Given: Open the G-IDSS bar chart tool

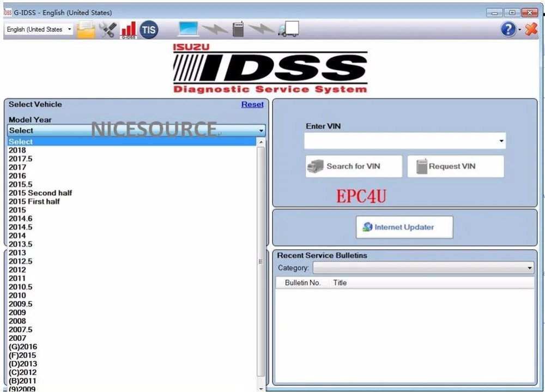Looking at the screenshot, I should point(128,29).
